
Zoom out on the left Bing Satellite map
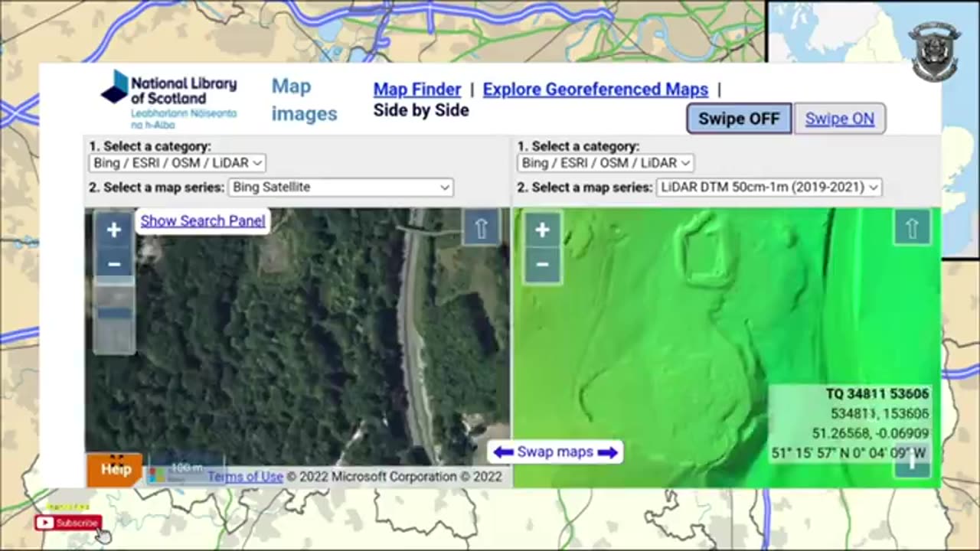click(114, 265)
